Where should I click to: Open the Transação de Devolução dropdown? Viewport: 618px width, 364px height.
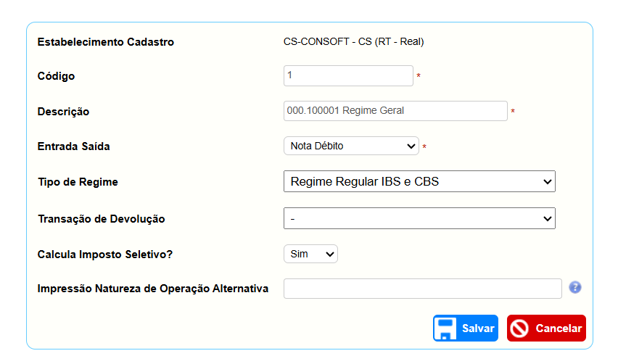419,218
